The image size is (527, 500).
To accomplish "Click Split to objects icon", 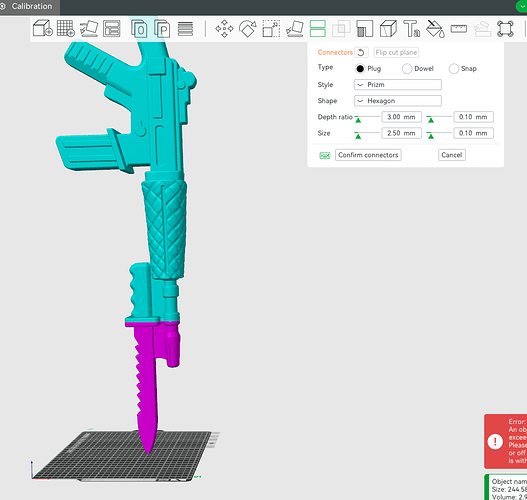I will 139,29.
